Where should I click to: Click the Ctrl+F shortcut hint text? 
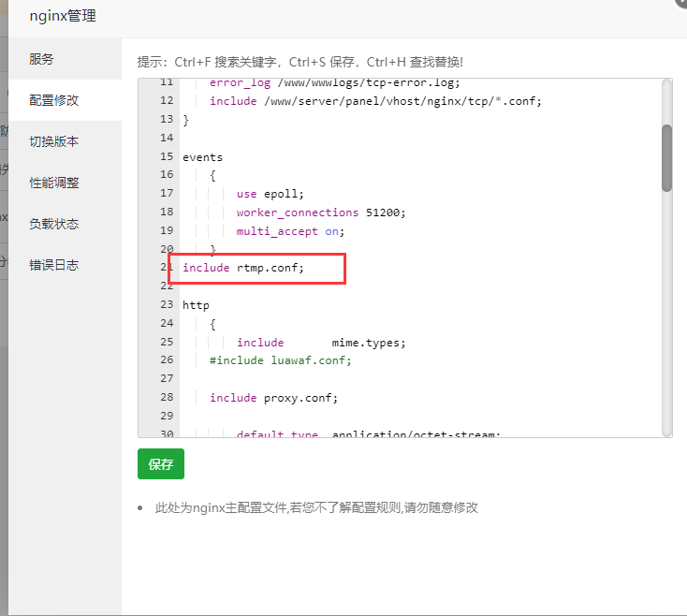300,62
